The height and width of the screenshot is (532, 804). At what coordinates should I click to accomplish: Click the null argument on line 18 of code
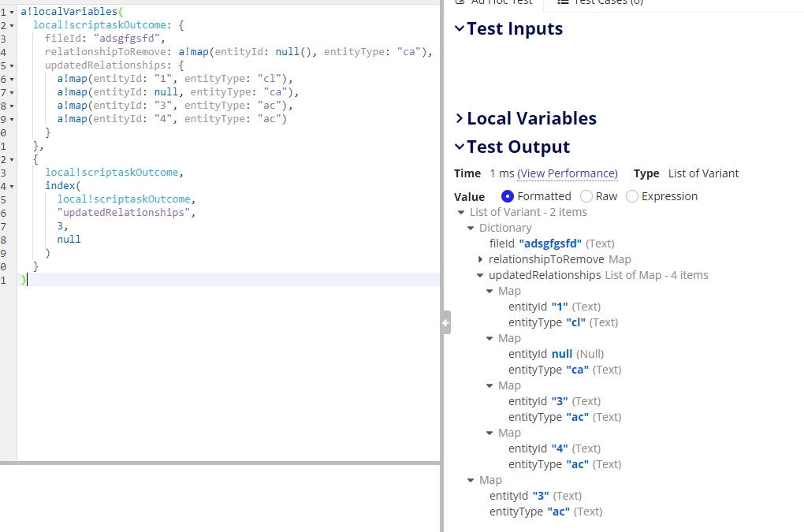(x=69, y=240)
